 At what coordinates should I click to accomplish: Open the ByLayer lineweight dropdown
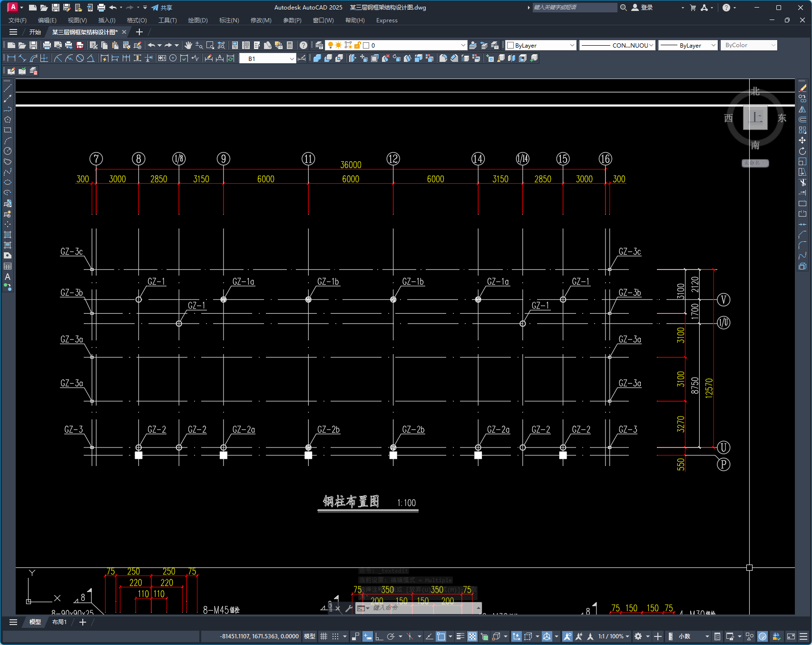click(x=688, y=45)
